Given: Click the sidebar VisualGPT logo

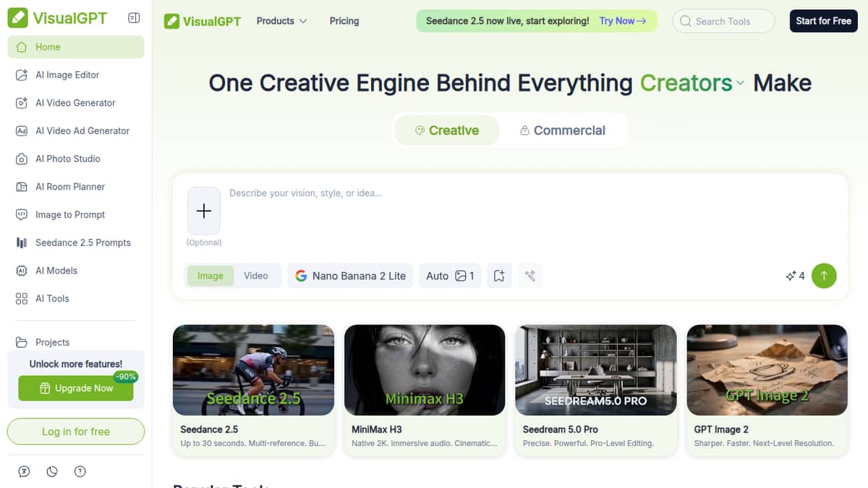Looking at the screenshot, I should (x=57, y=18).
